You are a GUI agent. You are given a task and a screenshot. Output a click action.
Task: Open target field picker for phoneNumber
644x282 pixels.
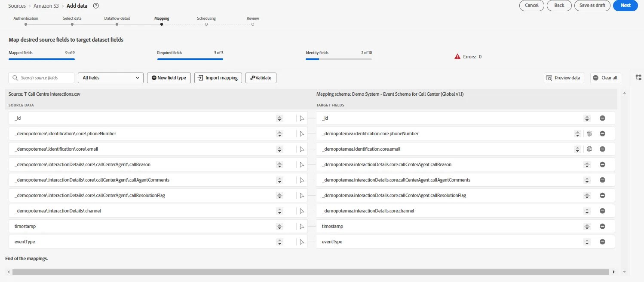point(577,133)
